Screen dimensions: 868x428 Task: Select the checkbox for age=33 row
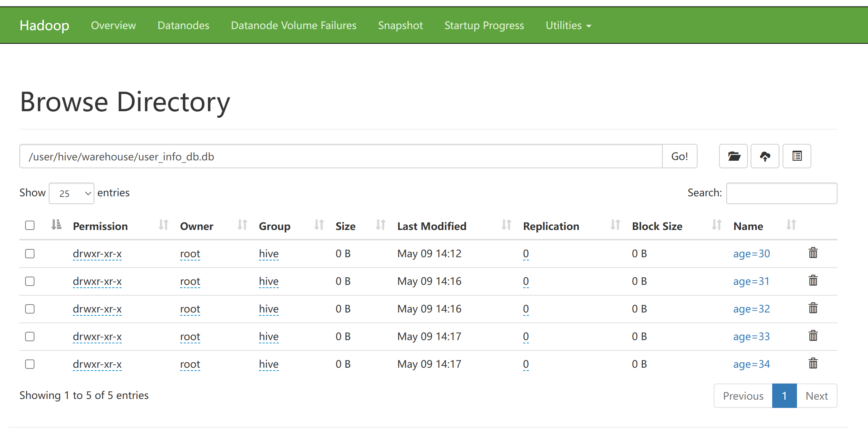30,337
